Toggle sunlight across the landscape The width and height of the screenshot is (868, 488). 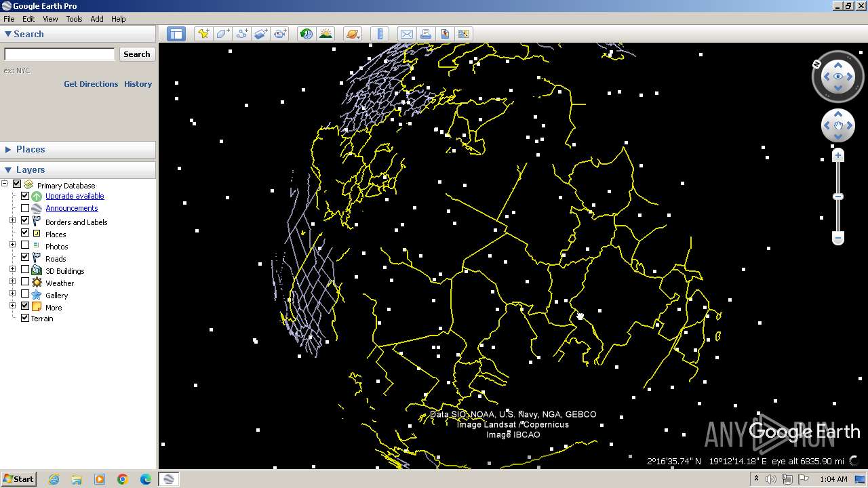pos(325,34)
